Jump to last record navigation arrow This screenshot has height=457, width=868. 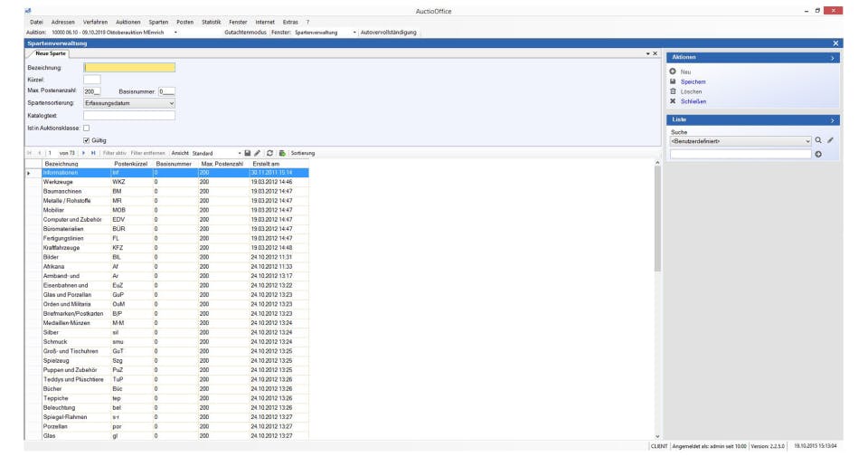pos(93,153)
